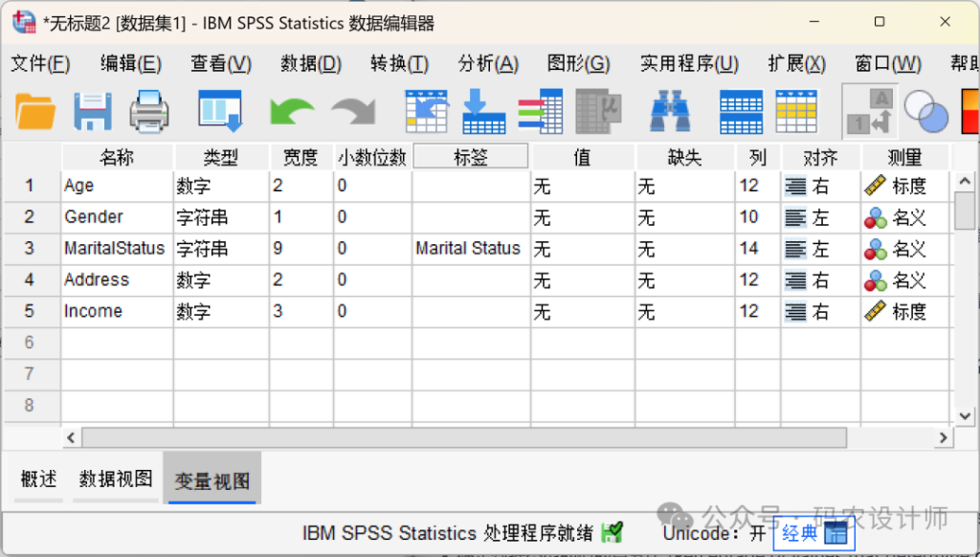Switch to the 数据视图 tab
Screen dimensions: 980x557
pyautogui.click(x=116, y=479)
